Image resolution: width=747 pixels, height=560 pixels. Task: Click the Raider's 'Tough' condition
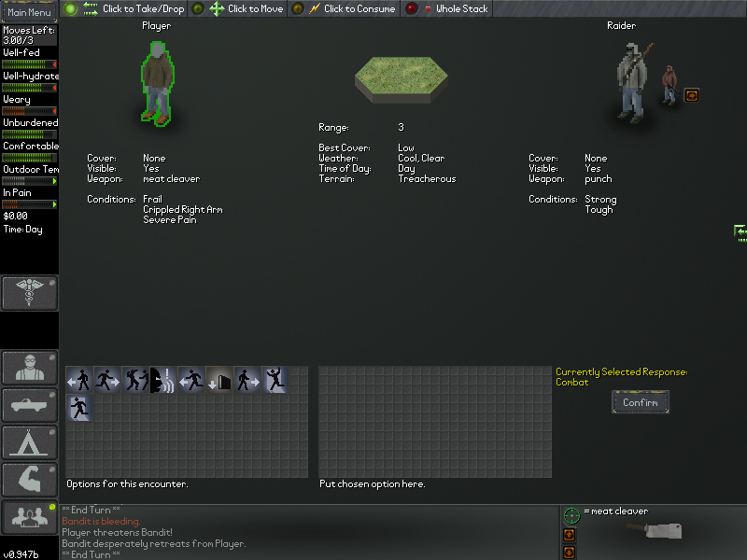tap(599, 209)
